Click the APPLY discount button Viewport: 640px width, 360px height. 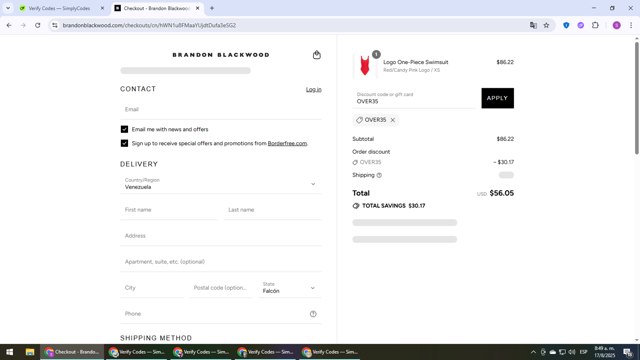tap(498, 98)
